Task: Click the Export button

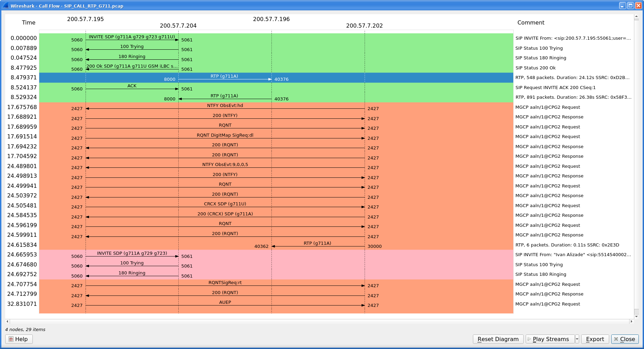Action: coord(595,339)
